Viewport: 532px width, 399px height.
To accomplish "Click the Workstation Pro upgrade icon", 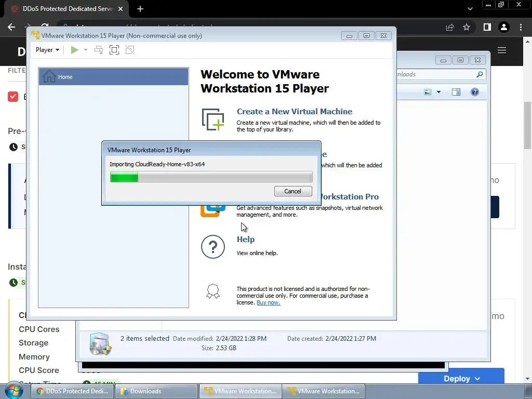I will point(213,211).
